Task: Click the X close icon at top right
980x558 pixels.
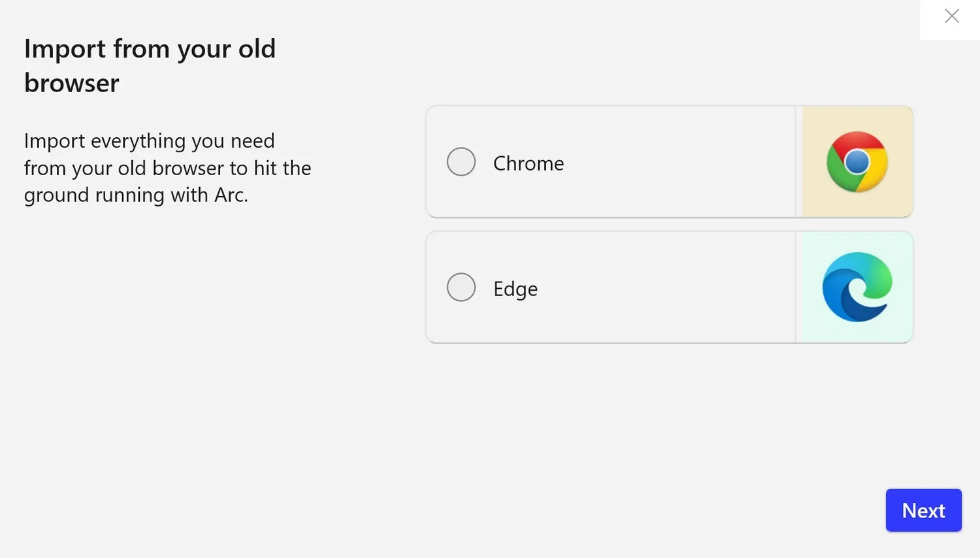Action: coord(951,14)
